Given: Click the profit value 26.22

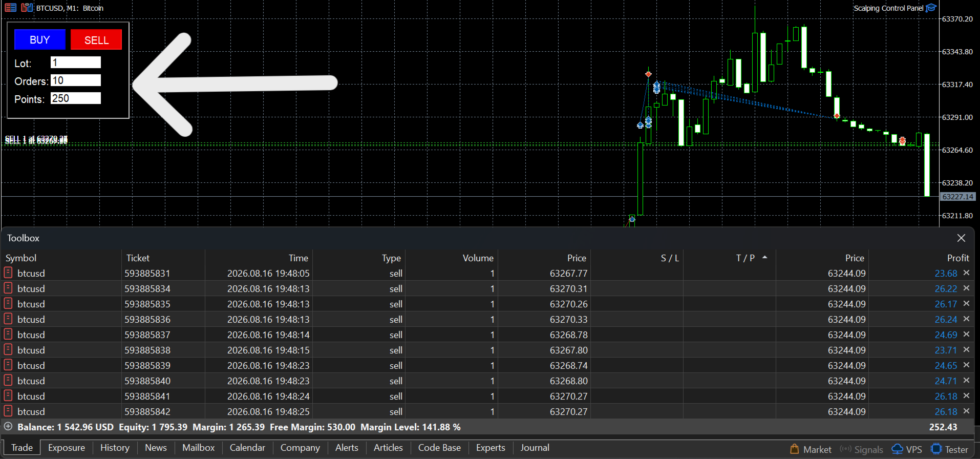Looking at the screenshot, I should pos(946,288).
